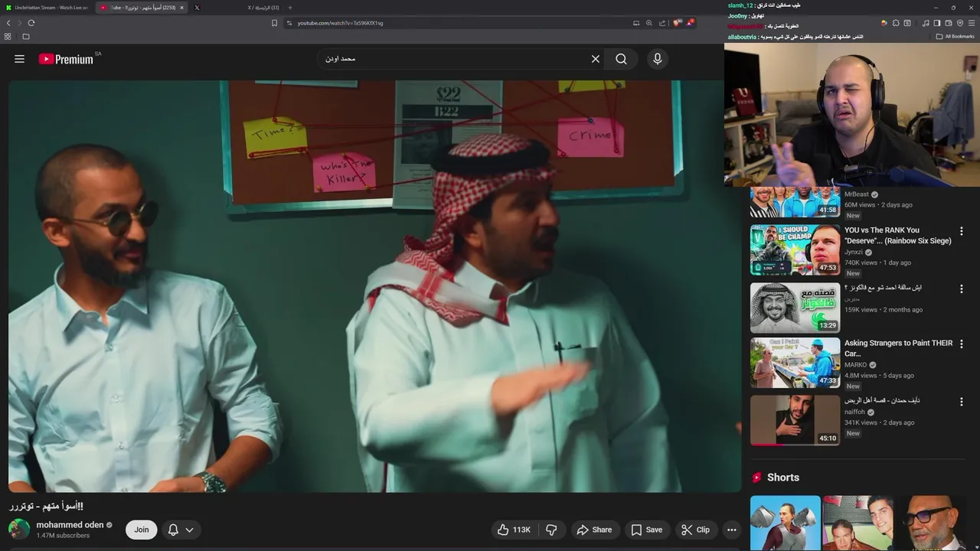The height and width of the screenshot is (551, 980).
Task: Open the YouTube guide hamburger menu
Action: (19, 59)
